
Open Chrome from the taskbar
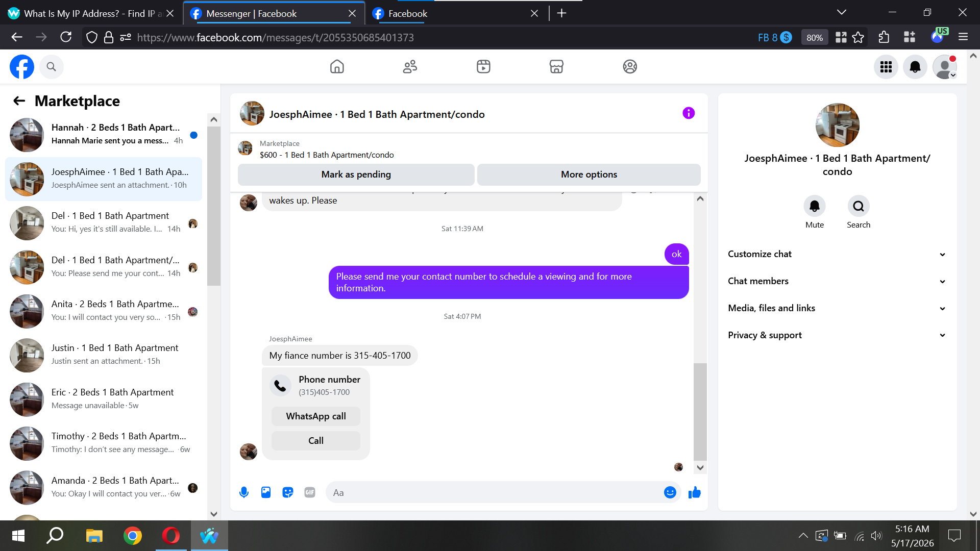pos(133,536)
